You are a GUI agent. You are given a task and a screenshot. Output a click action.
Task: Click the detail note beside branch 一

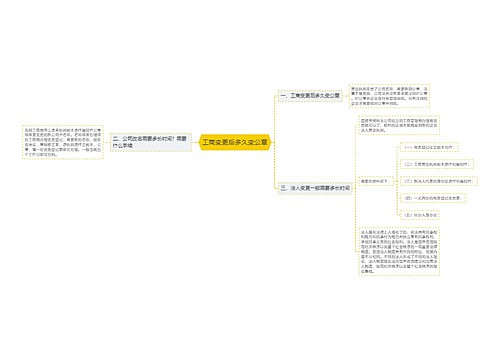(389, 96)
